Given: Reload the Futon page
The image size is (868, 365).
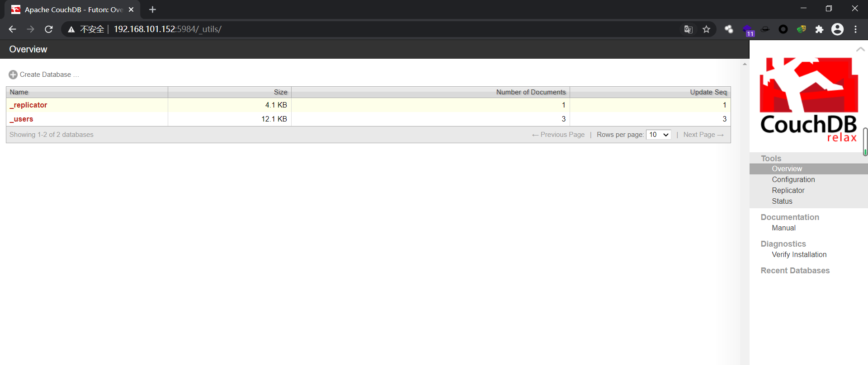Looking at the screenshot, I should coord(49,29).
